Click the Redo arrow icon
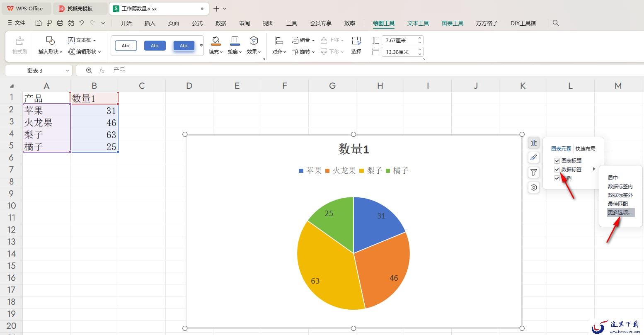This screenshot has width=644, height=335. (x=92, y=23)
